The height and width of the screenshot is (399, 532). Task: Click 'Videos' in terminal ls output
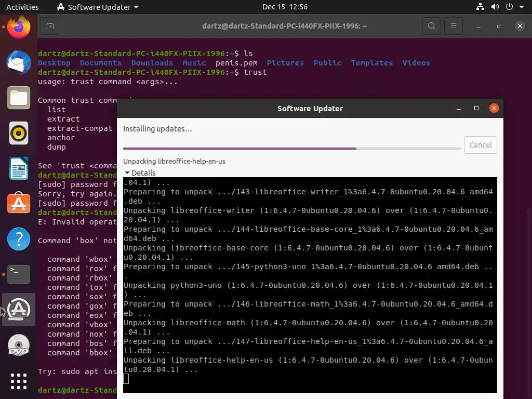coord(416,63)
